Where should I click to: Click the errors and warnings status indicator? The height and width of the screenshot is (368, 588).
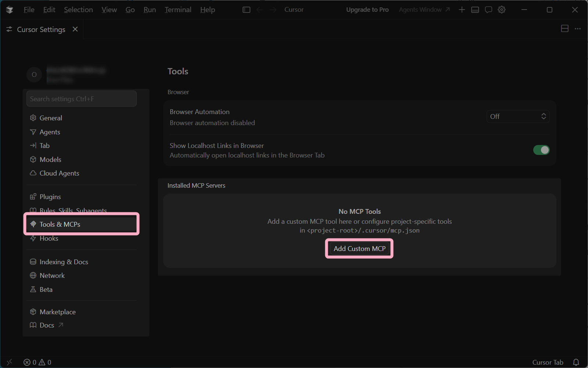point(37,362)
